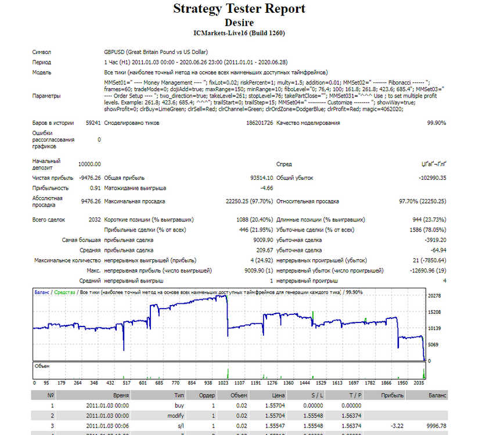Click maximal consecutive loss -12690.96 (19)
The width and height of the screenshot is (504, 435).
pyautogui.click(x=428, y=271)
